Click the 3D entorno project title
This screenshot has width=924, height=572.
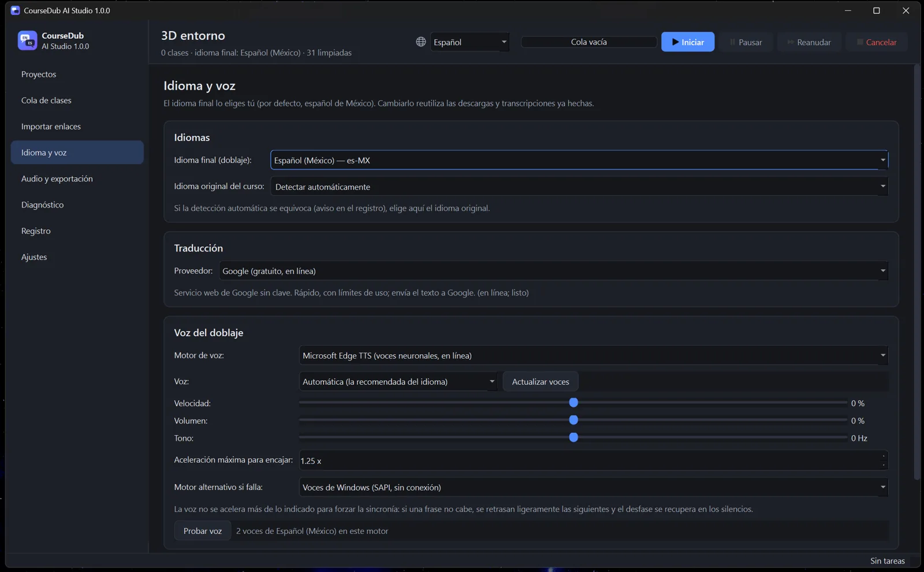[x=193, y=35]
